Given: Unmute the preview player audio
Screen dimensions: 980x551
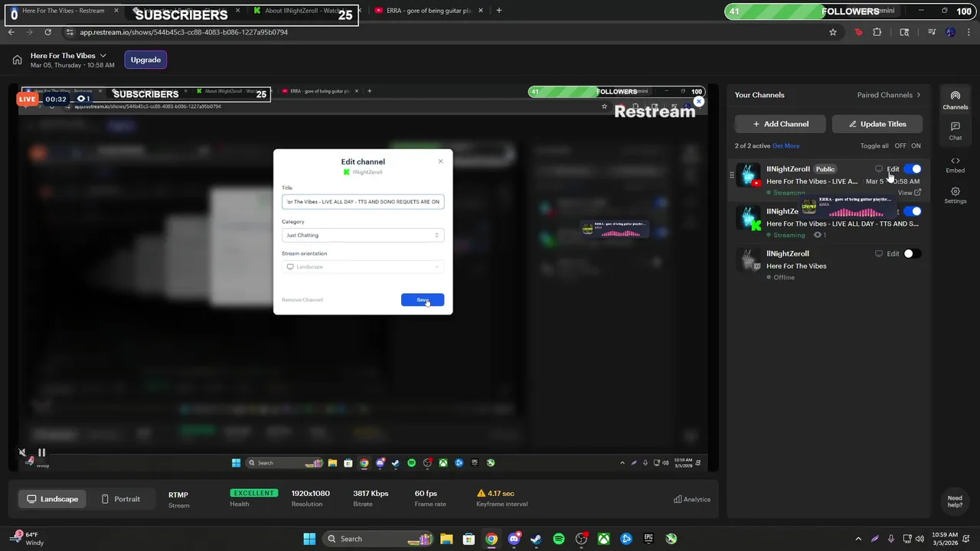Looking at the screenshot, I should tap(23, 453).
